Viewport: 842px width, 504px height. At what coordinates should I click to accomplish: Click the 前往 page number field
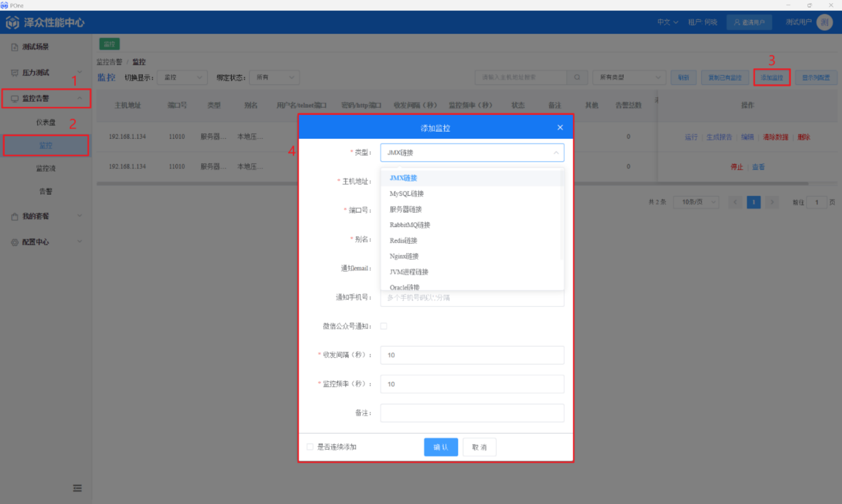click(816, 202)
